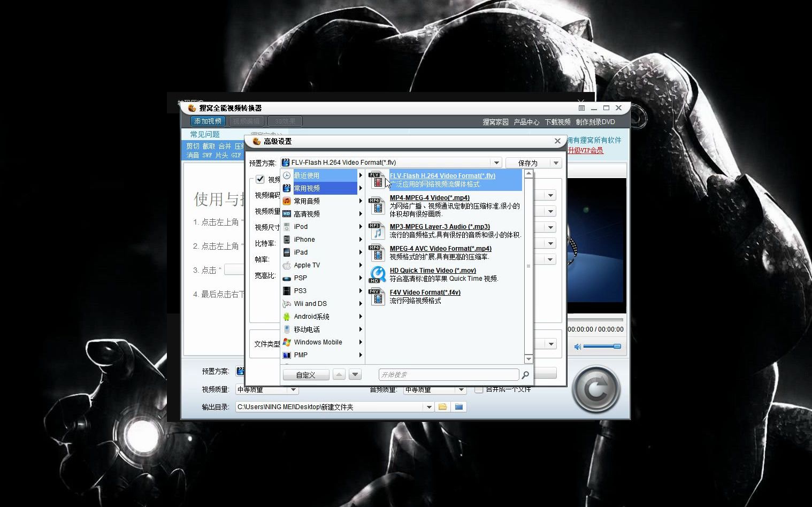Open the 视频质量 dropdown in advanced settings
This screenshot has width=812, height=507.
pos(551,212)
